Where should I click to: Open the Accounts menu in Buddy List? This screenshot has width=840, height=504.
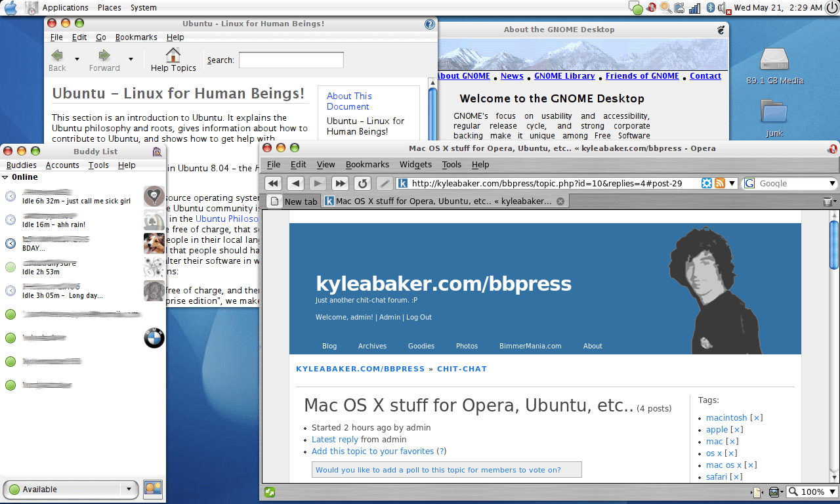tap(62, 165)
